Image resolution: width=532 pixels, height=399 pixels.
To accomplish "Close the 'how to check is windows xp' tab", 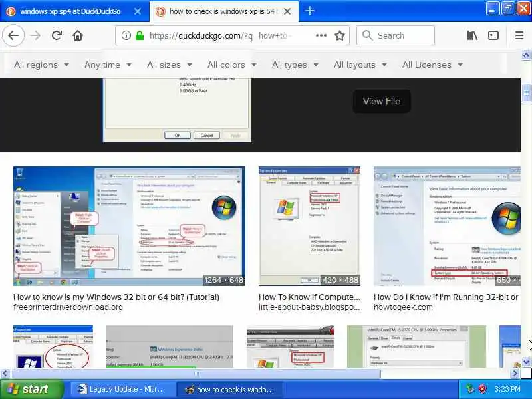I will [287, 11].
